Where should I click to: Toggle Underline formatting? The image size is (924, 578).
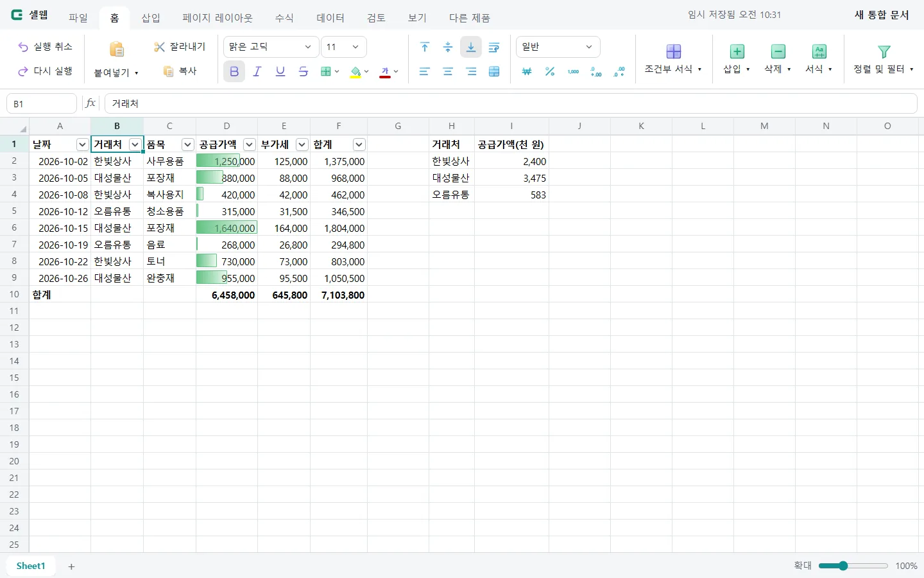[280, 71]
